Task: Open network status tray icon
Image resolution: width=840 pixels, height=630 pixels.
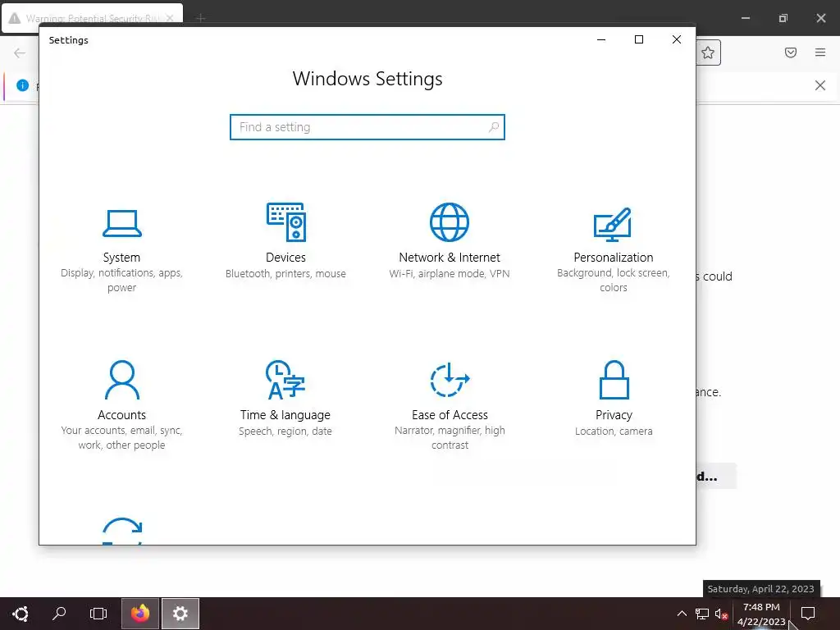Action: (x=702, y=614)
